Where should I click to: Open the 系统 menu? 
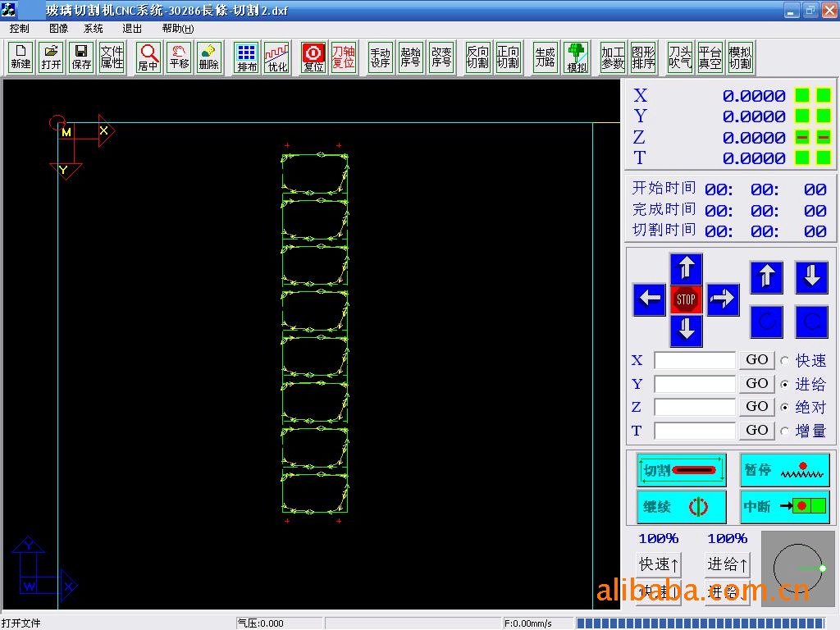click(x=94, y=29)
